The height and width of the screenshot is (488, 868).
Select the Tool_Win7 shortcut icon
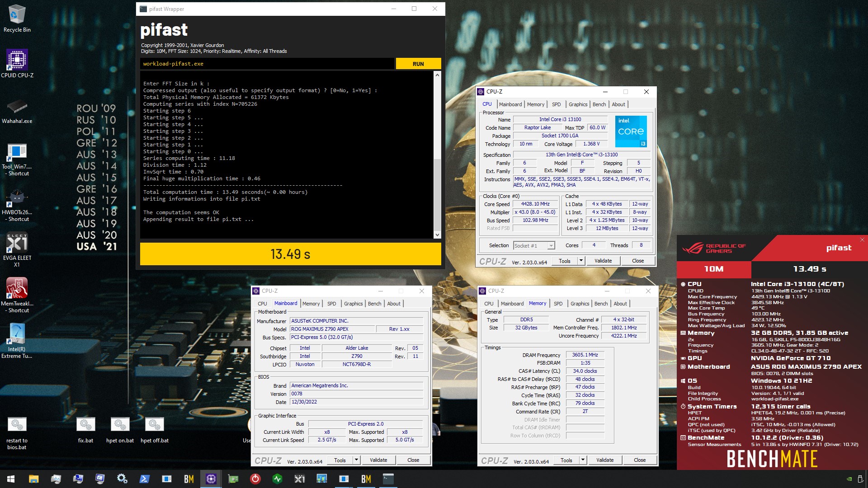click(17, 160)
